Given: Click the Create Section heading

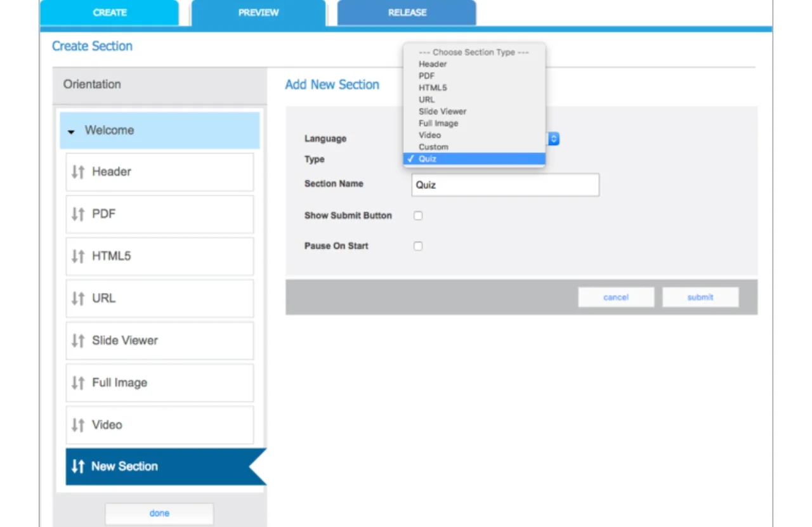Looking at the screenshot, I should click(92, 46).
